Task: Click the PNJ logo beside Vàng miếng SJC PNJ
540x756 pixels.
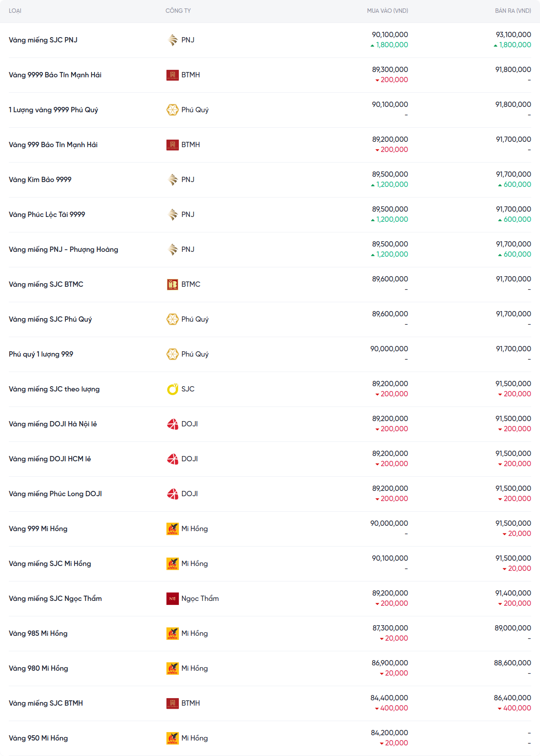Action: click(173, 40)
